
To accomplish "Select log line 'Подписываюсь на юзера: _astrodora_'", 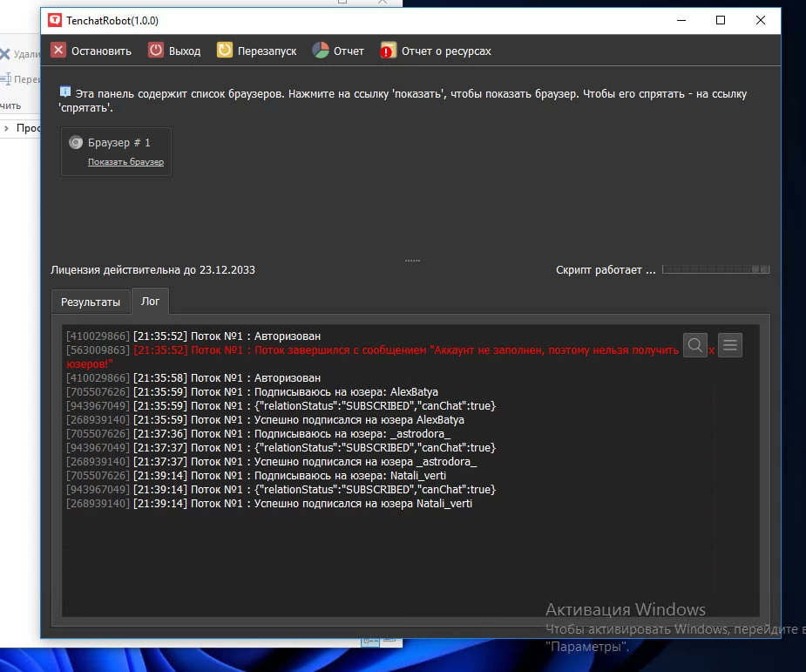I will pos(259,433).
